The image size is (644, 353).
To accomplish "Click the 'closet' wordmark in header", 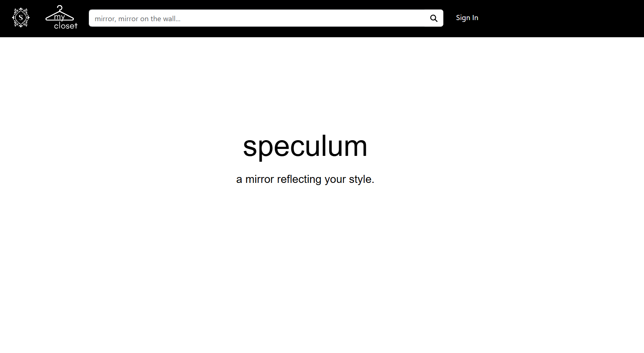I will 66,26.
